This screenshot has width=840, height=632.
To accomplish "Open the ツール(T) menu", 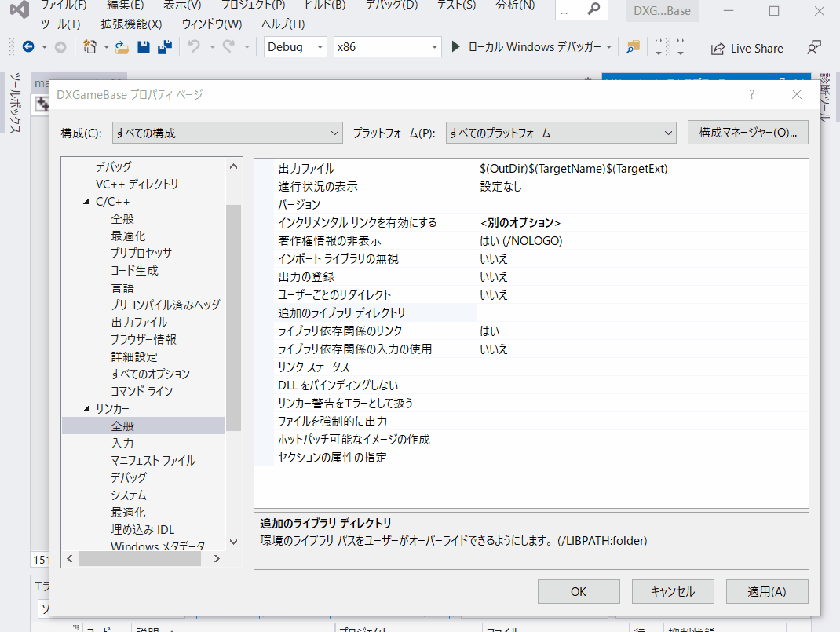I will pyautogui.click(x=60, y=24).
